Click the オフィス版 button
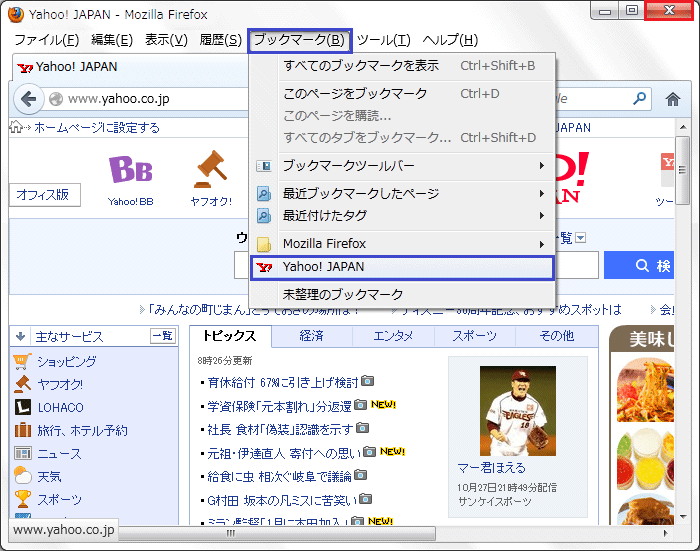The image size is (700, 551). 42,195
